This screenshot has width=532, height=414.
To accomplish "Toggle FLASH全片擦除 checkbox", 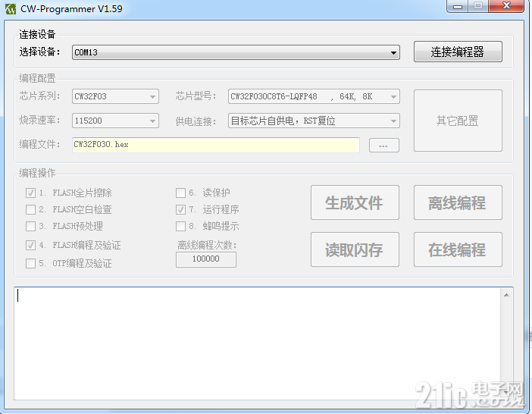I will coord(30,193).
